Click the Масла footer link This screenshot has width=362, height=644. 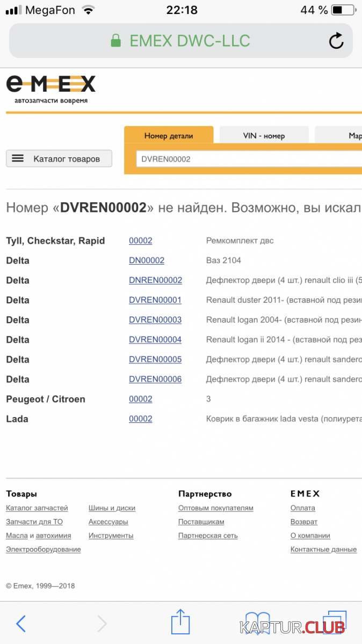17,536
